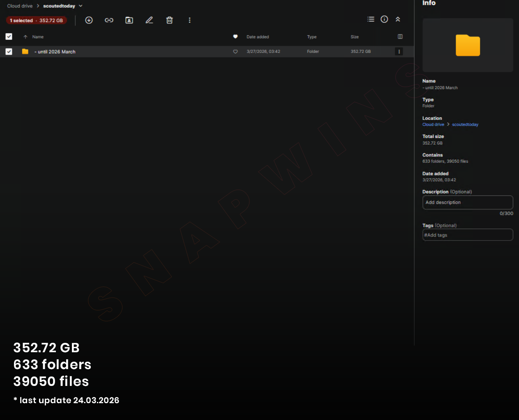Open the toolbar three-dot more options menu
This screenshot has width=519, height=420.
pyautogui.click(x=189, y=20)
